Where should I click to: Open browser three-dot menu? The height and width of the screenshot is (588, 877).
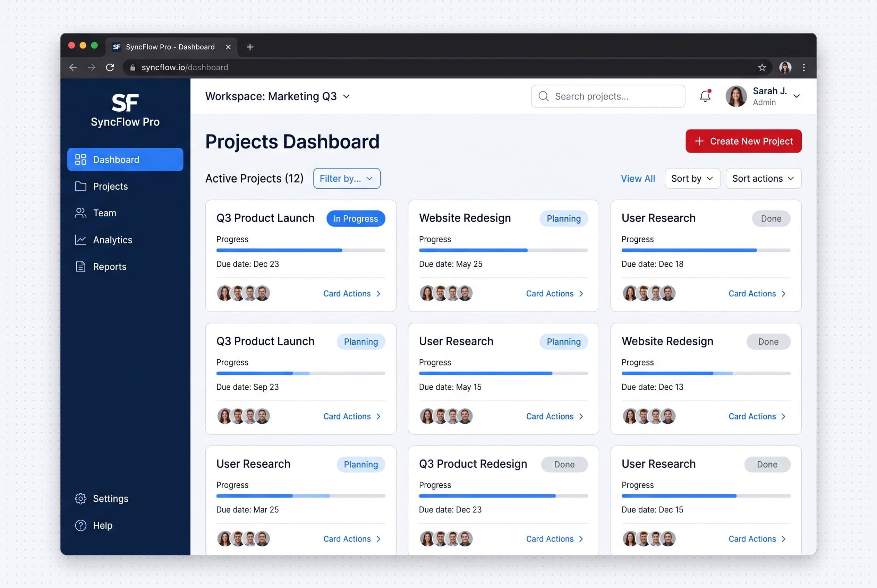tap(803, 68)
